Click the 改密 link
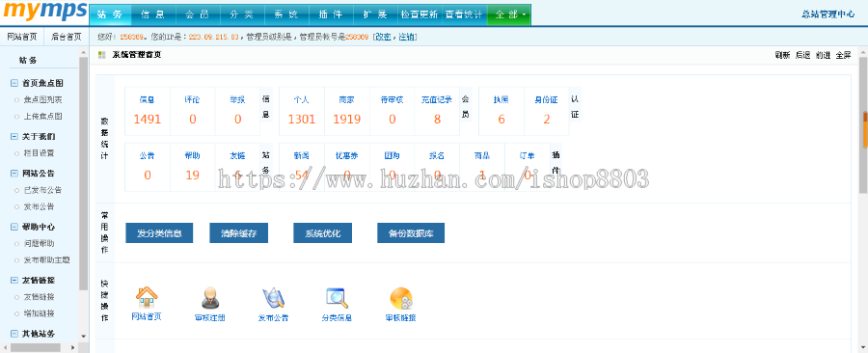Screen dimensions: 868x353 [383, 37]
